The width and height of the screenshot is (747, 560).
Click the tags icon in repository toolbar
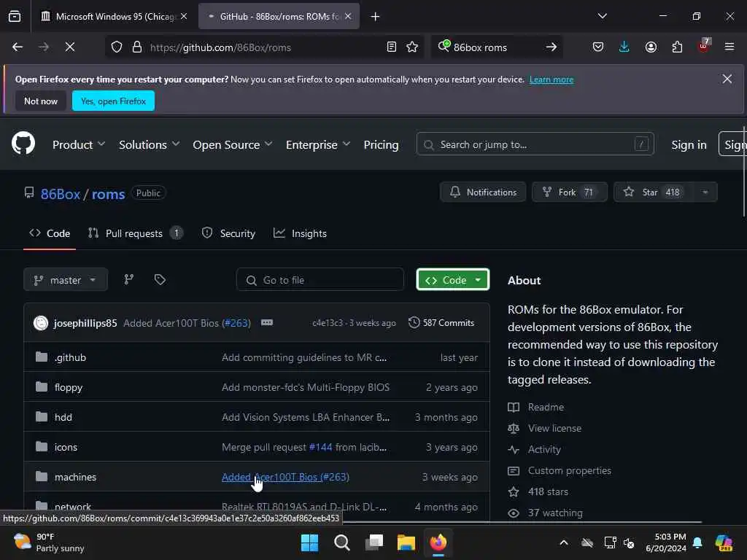pos(160,279)
